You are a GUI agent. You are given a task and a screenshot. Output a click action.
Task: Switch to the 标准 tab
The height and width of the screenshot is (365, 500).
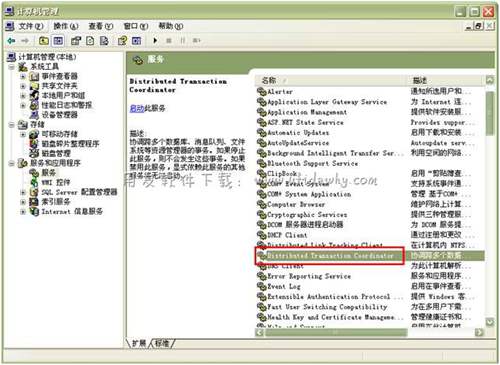click(x=162, y=343)
